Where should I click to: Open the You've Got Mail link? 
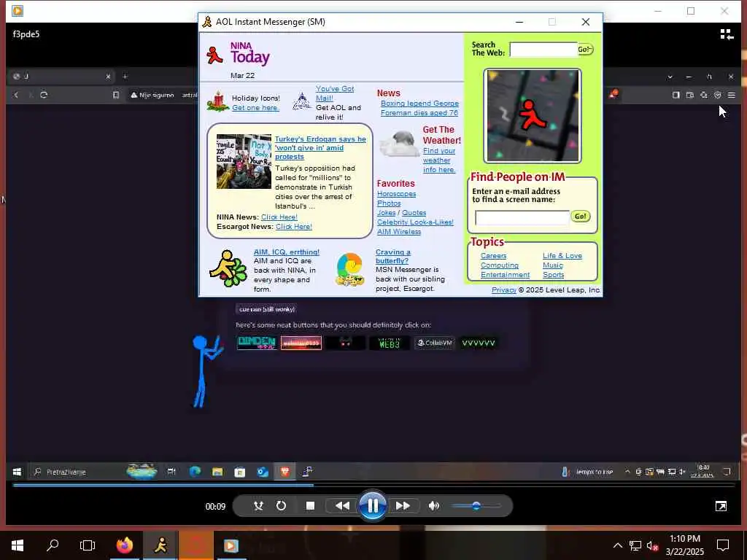coord(334,93)
